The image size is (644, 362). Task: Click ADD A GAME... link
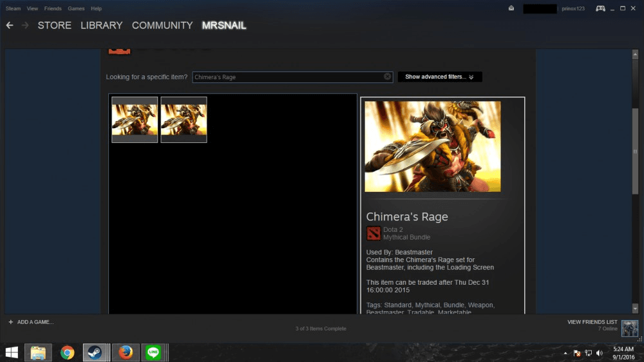pyautogui.click(x=35, y=322)
